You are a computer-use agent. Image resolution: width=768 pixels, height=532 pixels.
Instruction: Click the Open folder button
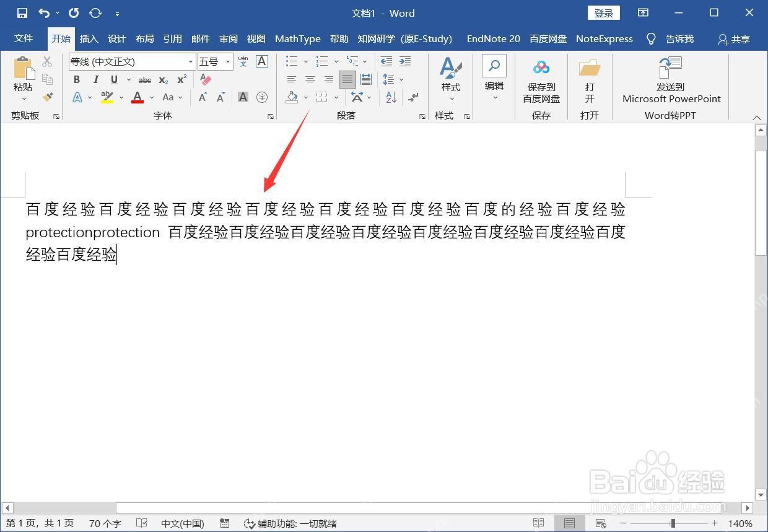590,81
